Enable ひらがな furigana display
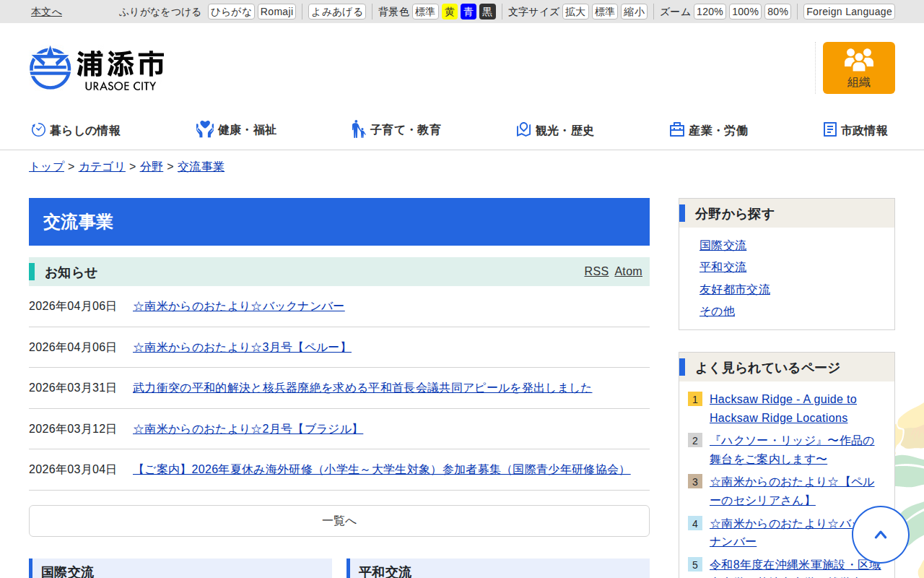The width and height of the screenshot is (924, 578). pyautogui.click(x=231, y=12)
